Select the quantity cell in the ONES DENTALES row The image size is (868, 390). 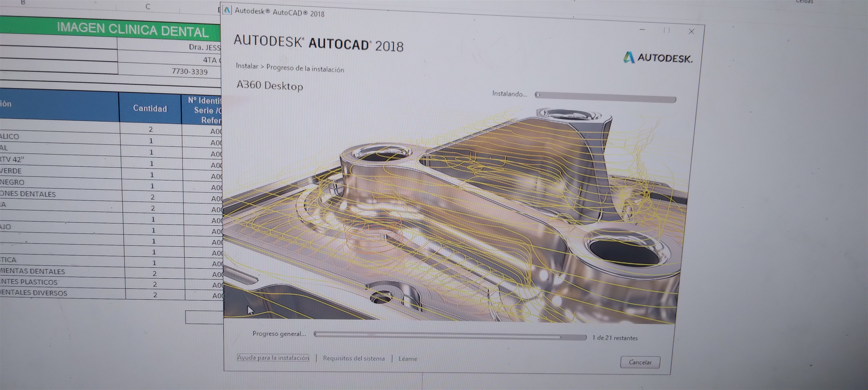[153, 197]
